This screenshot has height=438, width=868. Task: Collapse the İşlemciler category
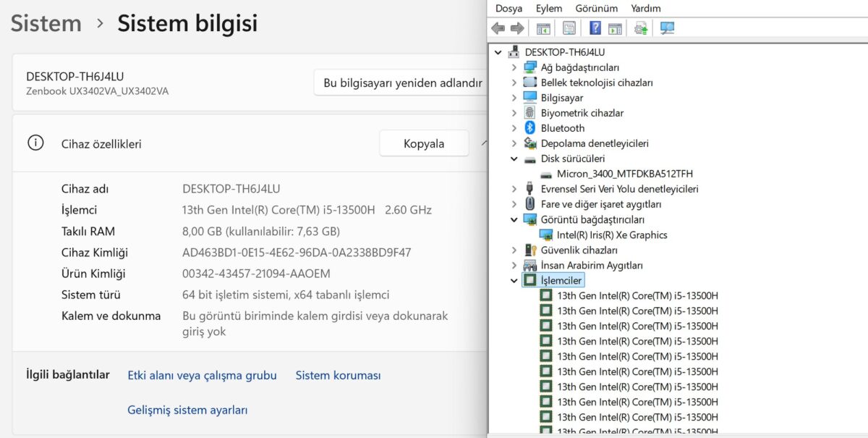514,280
